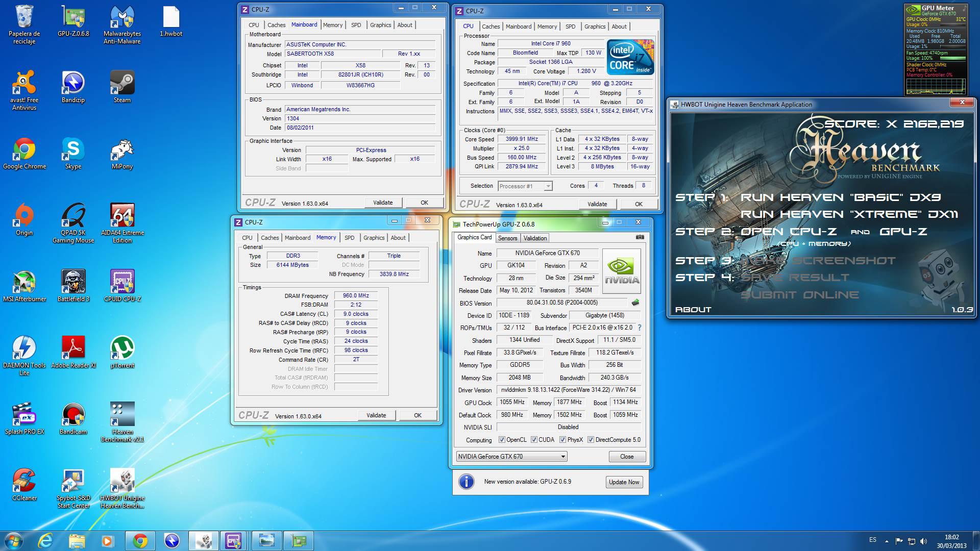Viewport: 980px width, 551px height.
Task: Click the GPU Meter desktop gadget
Action: pos(936,49)
